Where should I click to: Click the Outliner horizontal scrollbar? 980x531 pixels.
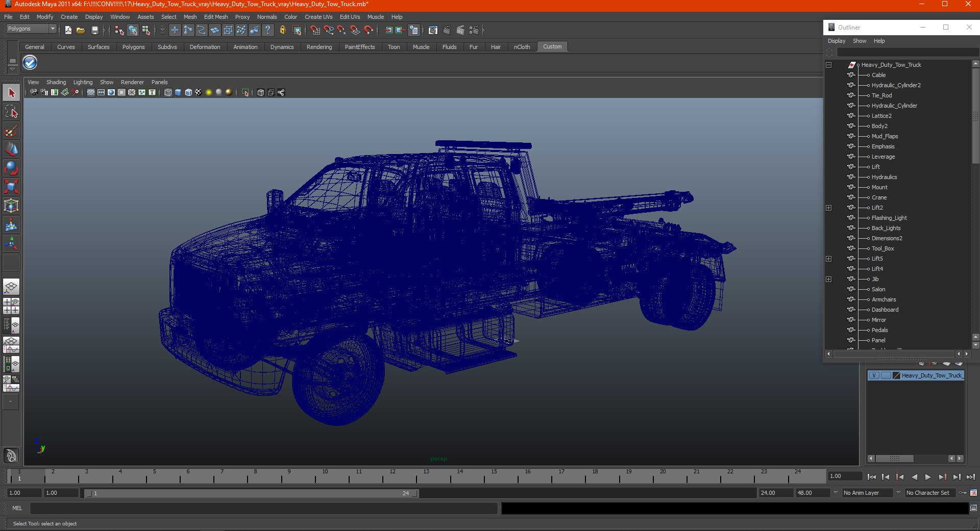893,354
